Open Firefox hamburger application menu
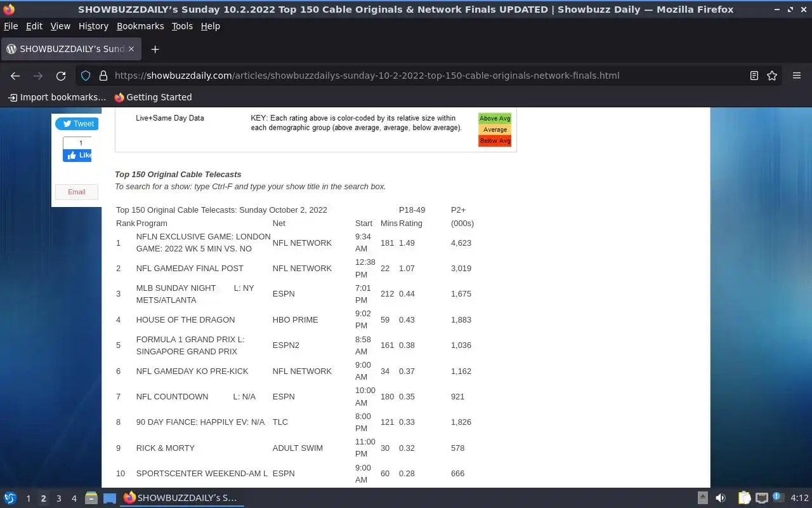 click(797, 76)
